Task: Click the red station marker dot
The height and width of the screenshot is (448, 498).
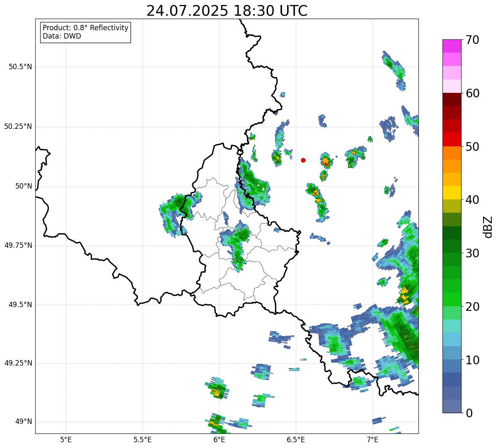Action: coord(303,160)
